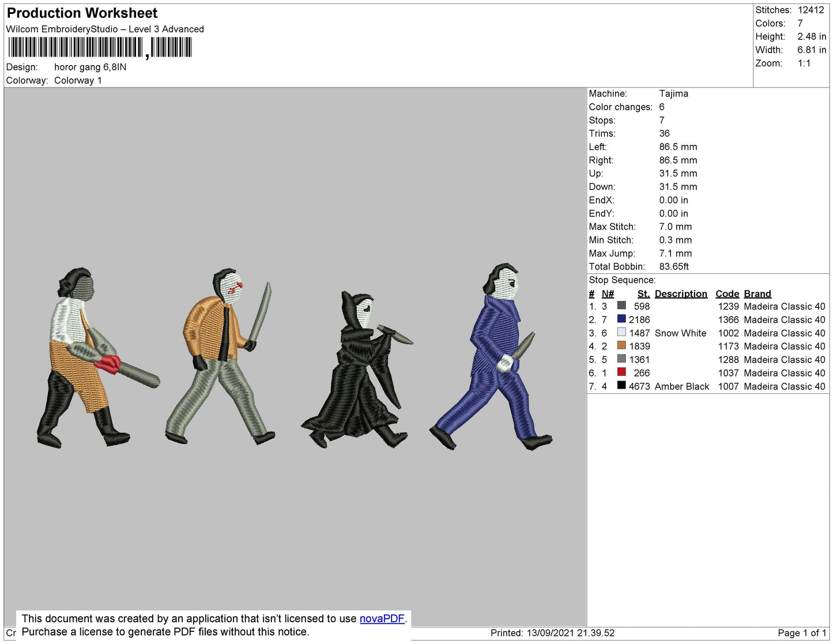Click 'Madeira Classic 40' in row 1
The image size is (833, 644).
[785, 306]
